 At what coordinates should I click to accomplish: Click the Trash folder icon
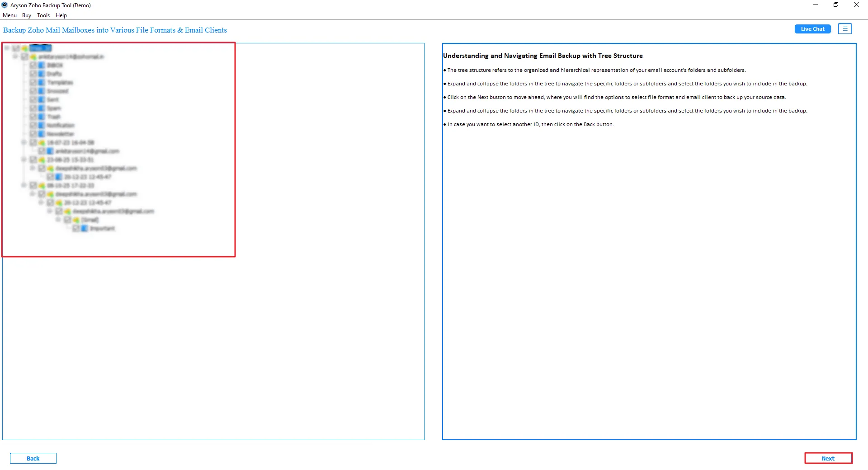coord(42,117)
